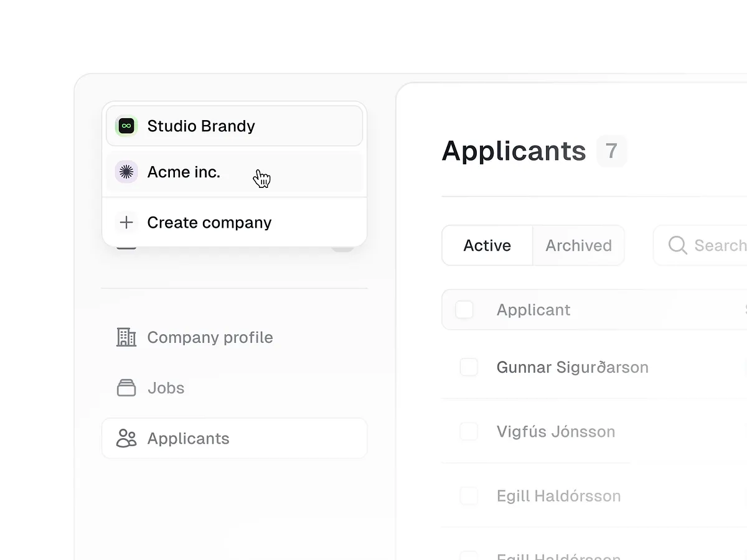Screen dimensions: 747x560
Task: Toggle the select-all checkbox in Applicant header
Action: coord(464,309)
